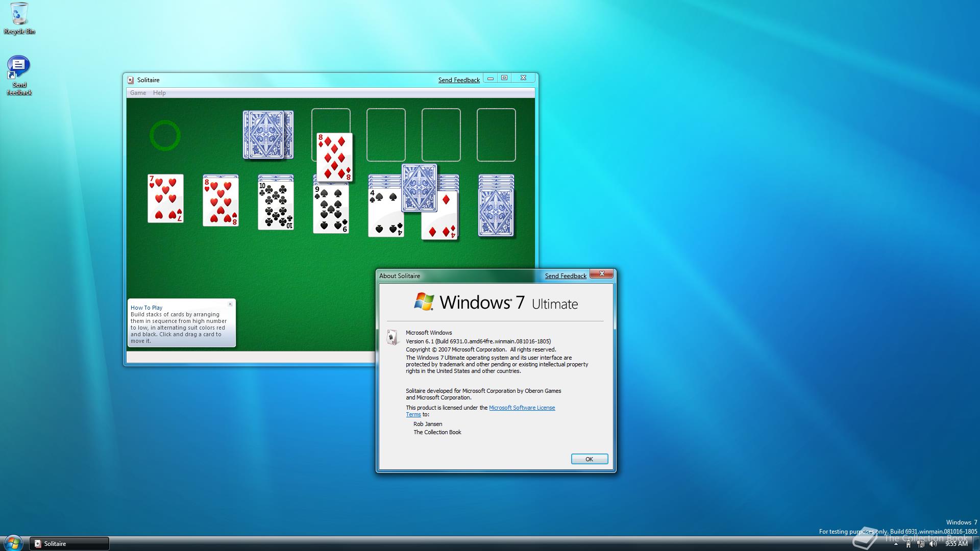980x551 pixels.
Task: Click The Collection Book licensee text
Action: click(x=437, y=432)
